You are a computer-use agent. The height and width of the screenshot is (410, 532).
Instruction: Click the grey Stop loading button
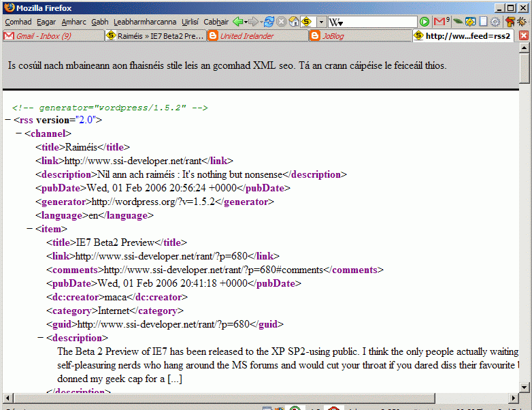pos(281,22)
